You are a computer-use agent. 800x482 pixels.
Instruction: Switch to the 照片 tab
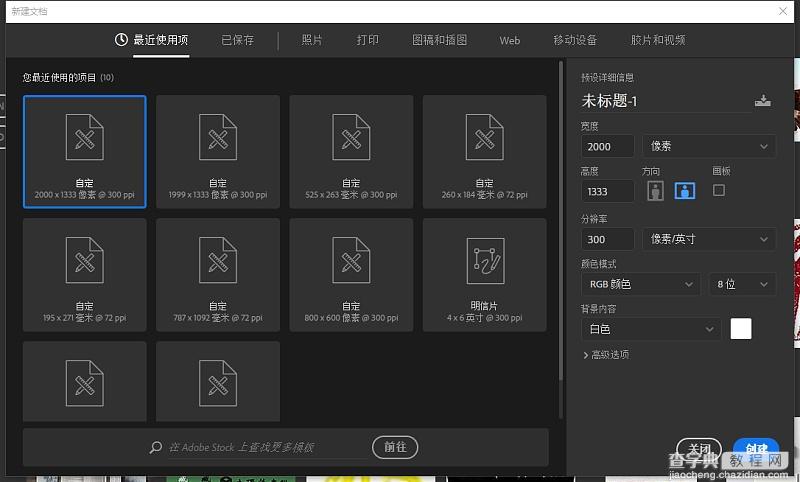pos(312,40)
